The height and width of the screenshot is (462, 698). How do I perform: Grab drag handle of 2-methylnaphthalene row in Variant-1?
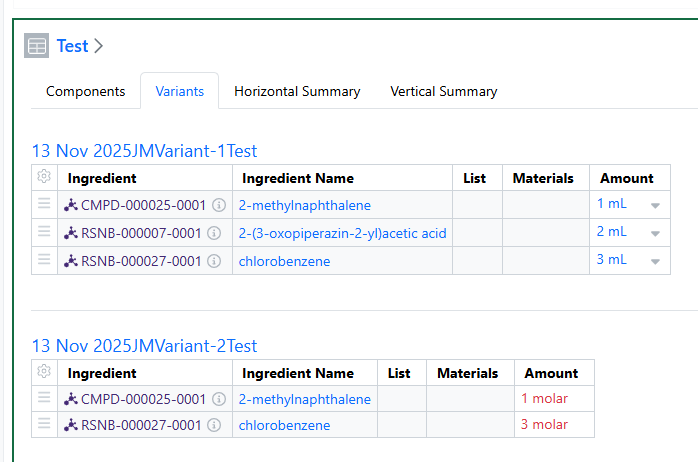click(x=44, y=204)
